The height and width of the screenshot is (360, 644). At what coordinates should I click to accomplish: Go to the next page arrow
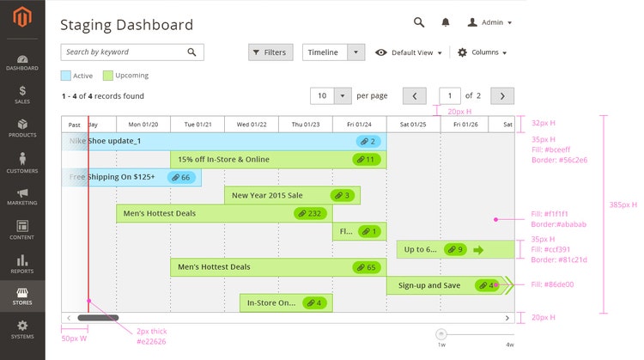(501, 96)
